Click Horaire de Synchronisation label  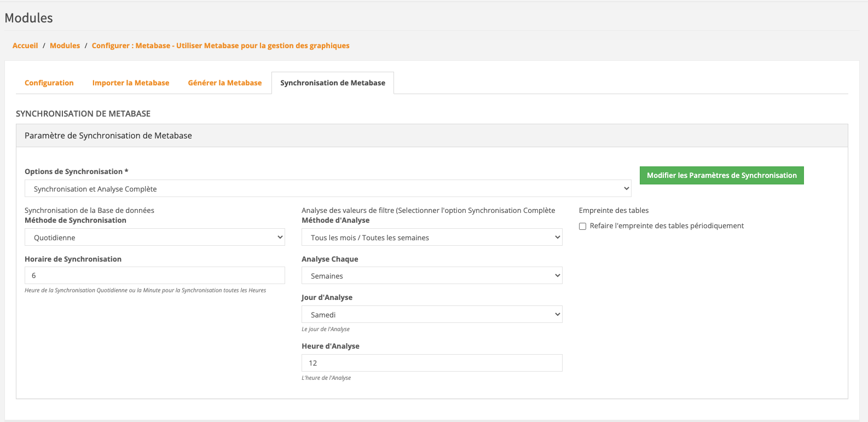[x=73, y=259]
